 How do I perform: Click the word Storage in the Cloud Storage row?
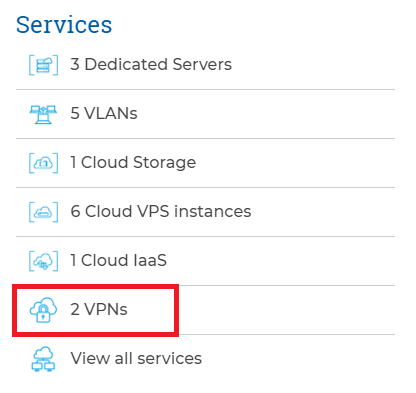click(x=165, y=163)
